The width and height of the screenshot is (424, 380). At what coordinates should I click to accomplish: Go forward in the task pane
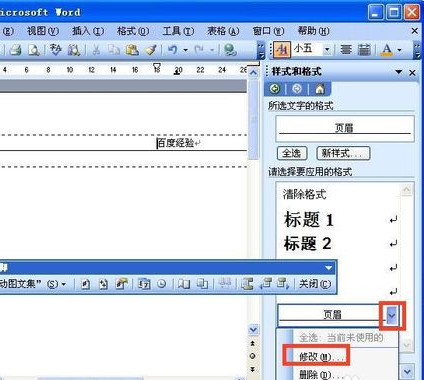[x=297, y=89]
